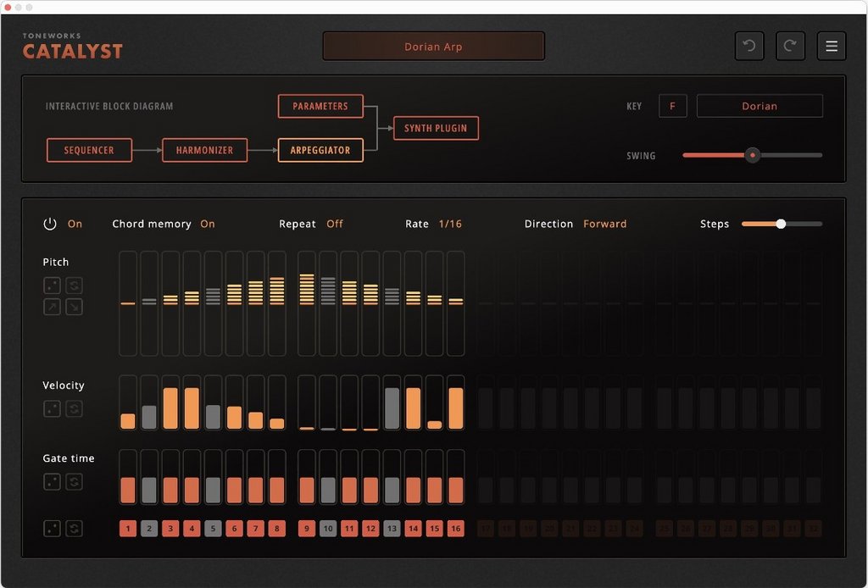Reset step enables with bottom cycle icon
This screenshot has height=588, width=868.
75,528
